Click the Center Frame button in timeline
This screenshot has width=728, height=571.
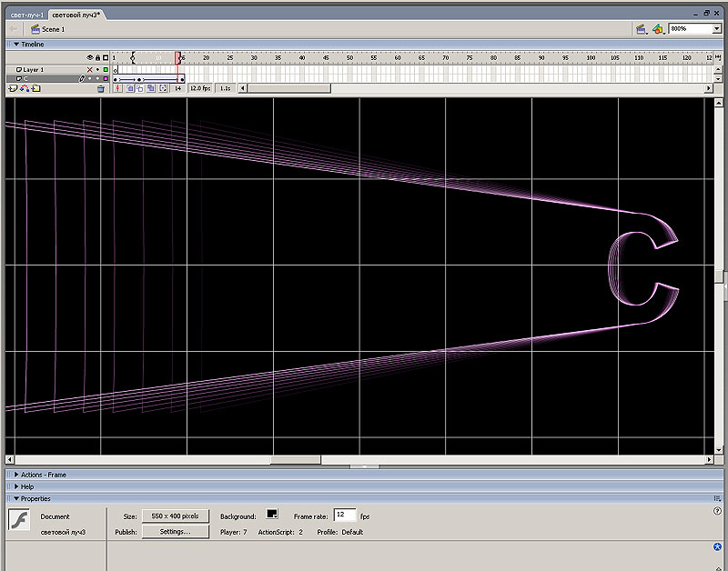point(118,89)
